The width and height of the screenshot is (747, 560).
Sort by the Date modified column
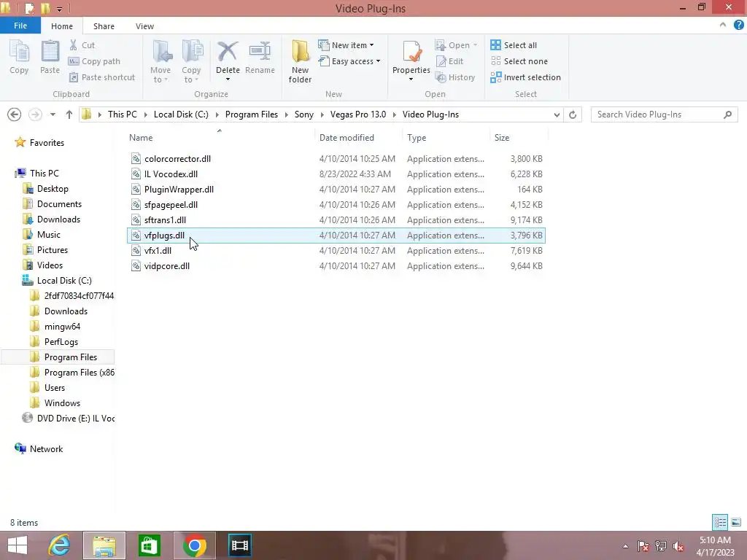tap(358, 138)
